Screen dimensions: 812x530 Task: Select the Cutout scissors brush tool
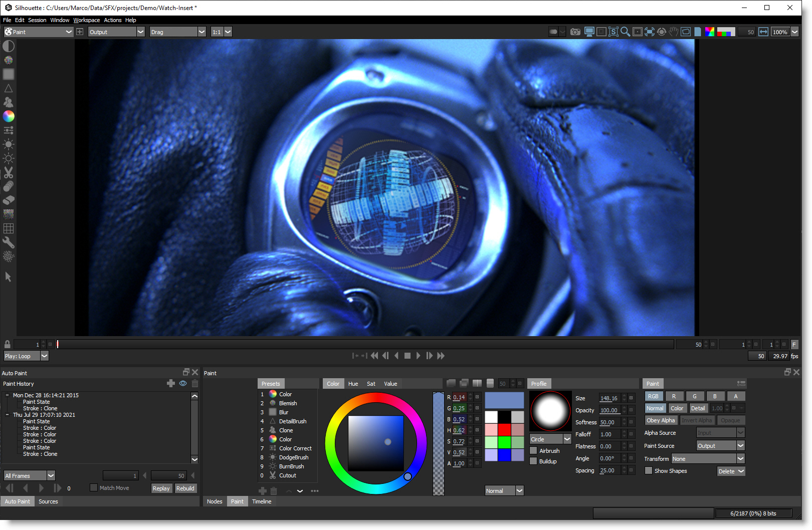[x=9, y=172]
